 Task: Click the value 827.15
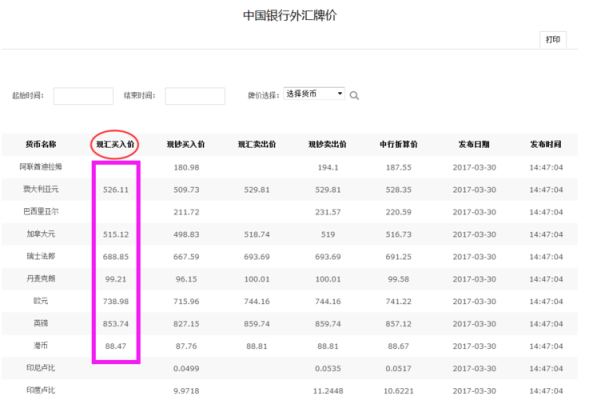click(186, 324)
